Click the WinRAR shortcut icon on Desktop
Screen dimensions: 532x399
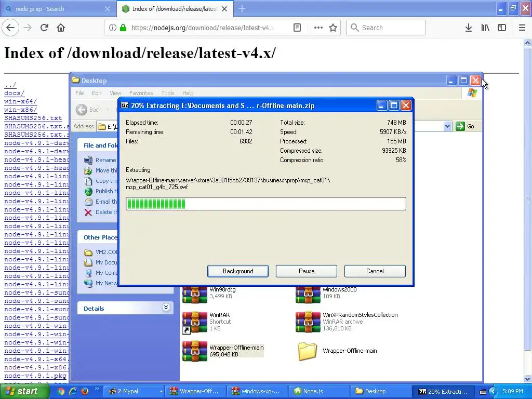tap(194, 322)
